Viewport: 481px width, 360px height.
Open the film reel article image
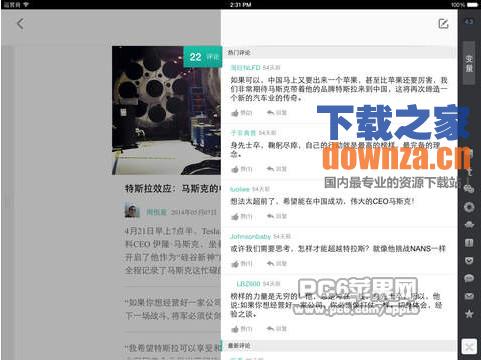click(x=166, y=110)
